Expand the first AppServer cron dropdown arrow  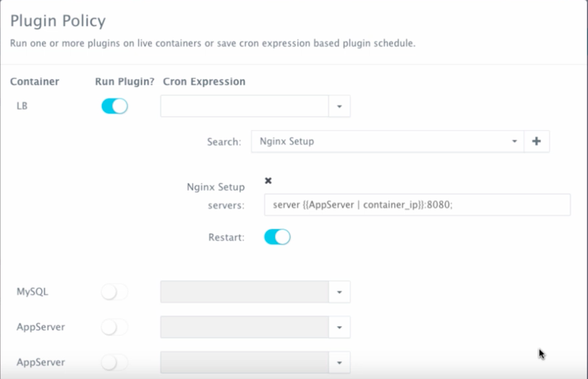(339, 327)
